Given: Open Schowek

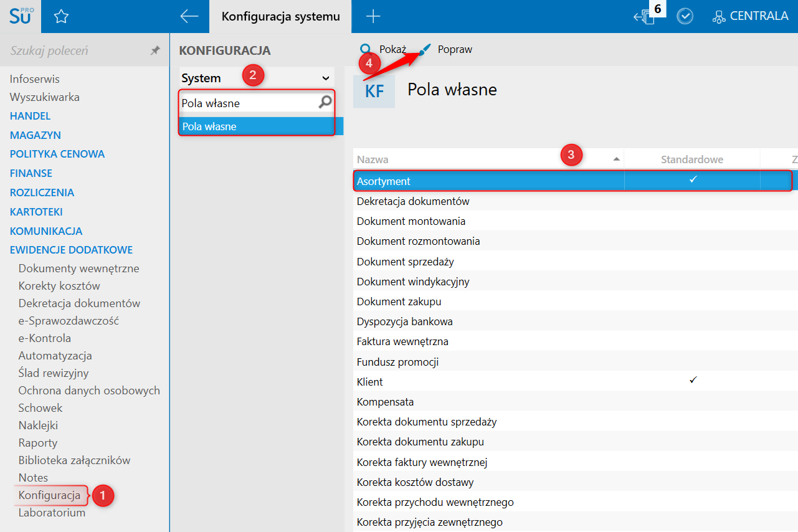Looking at the screenshot, I should click(40, 408).
